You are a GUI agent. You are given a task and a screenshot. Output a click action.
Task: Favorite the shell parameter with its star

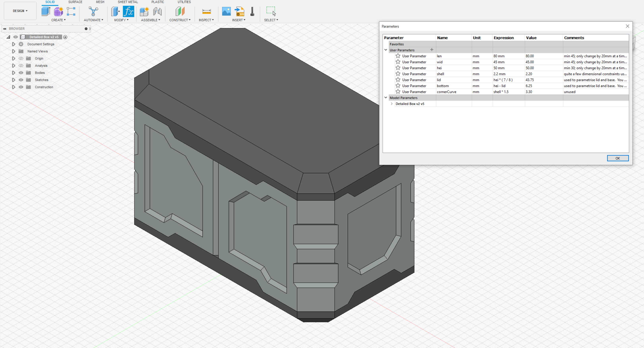point(398,74)
